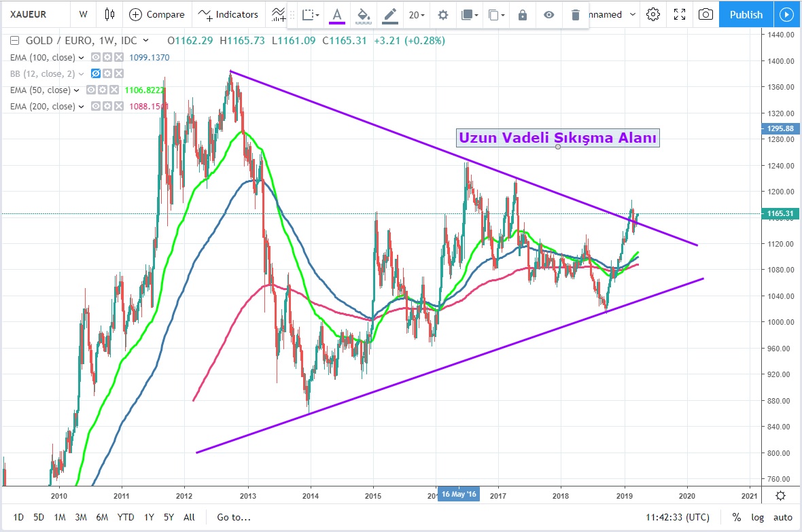Open the Compare symbol dialog
This screenshot has width=802, height=532.
point(156,14)
